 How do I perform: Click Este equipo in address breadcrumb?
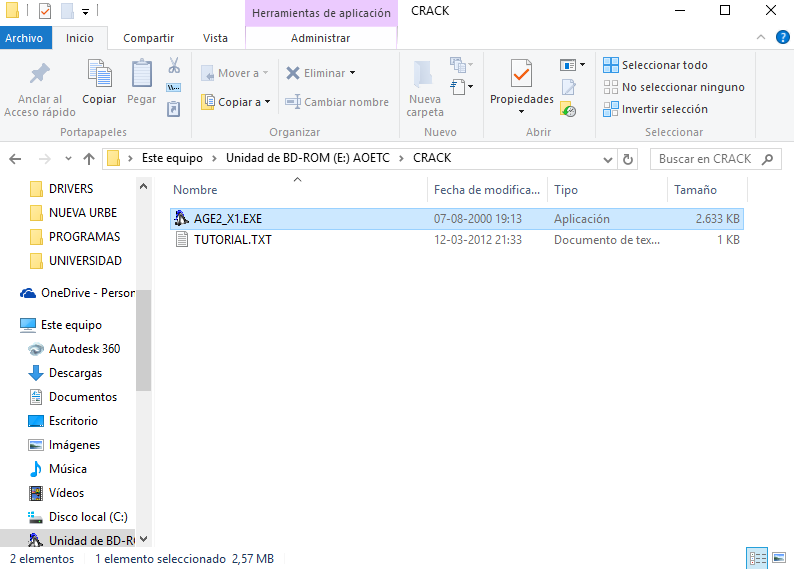click(172, 158)
